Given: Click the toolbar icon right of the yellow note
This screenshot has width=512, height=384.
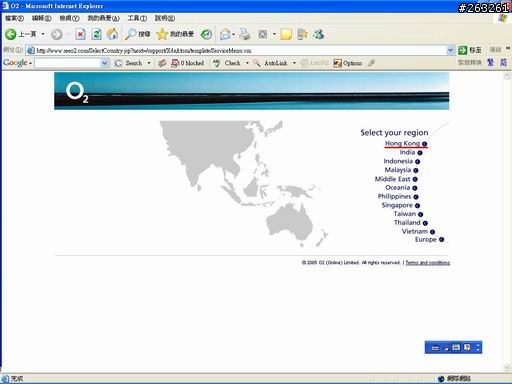Looking at the screenshot, I should tap(302, 34).
